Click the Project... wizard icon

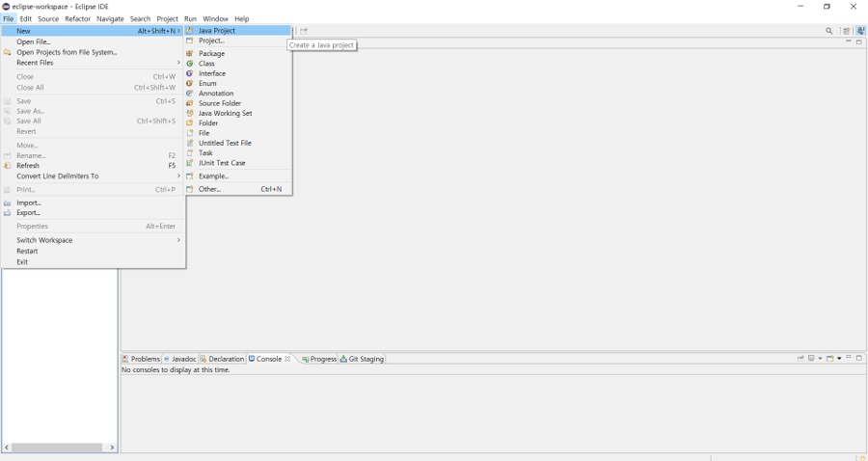pyautogui.click(x=189, y=41)
